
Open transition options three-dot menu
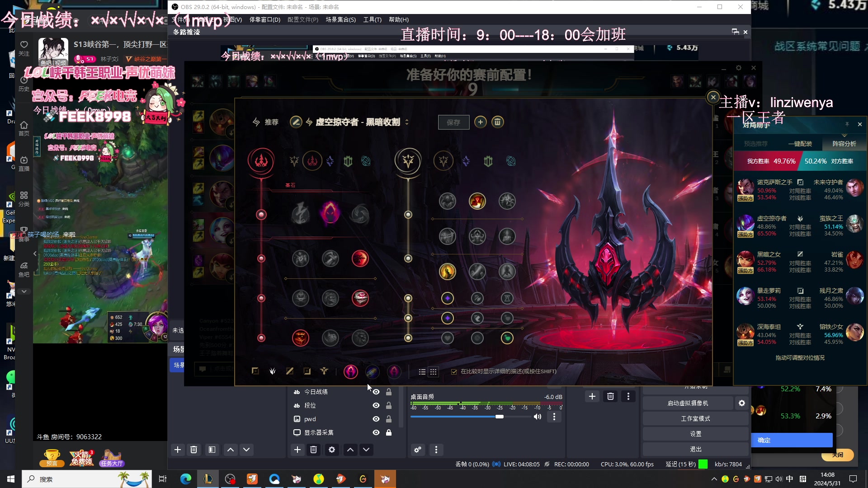pyautogui.click(x=628, y=396)
